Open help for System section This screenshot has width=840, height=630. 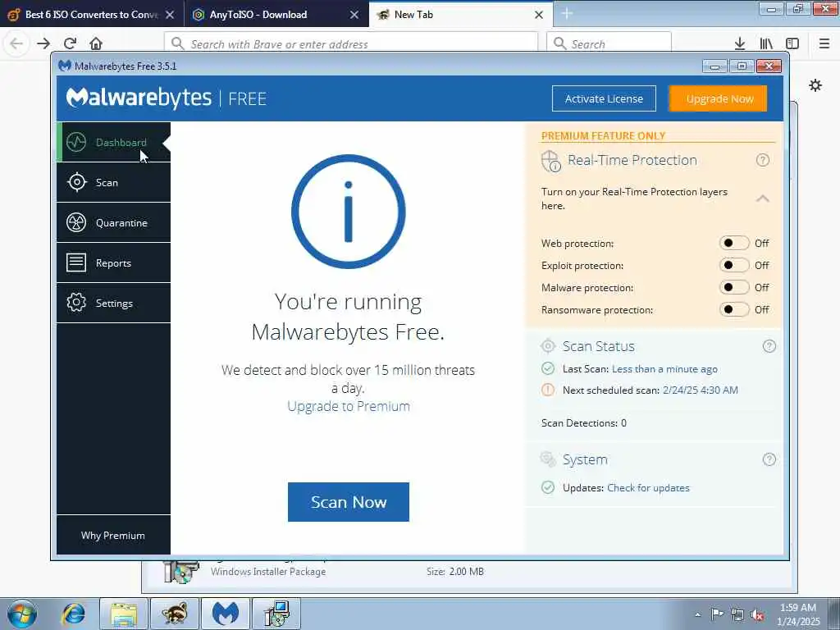coord(769,459)
